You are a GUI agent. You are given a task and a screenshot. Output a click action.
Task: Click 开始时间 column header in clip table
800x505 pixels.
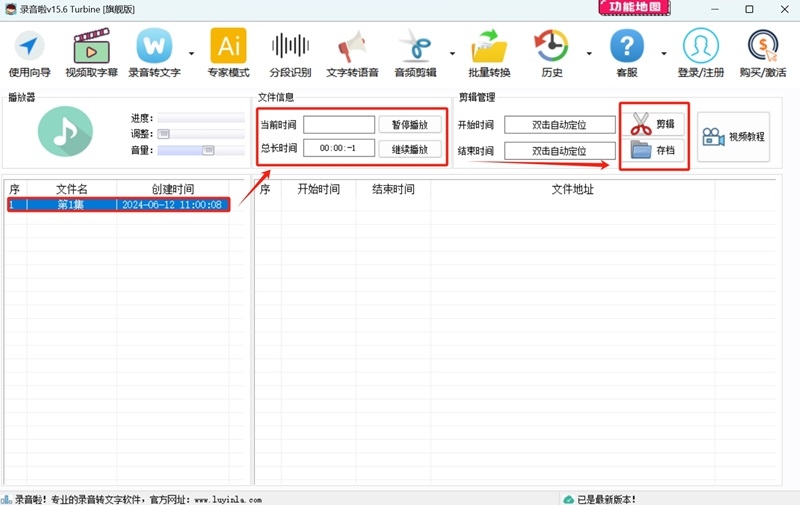click(318, 189)
